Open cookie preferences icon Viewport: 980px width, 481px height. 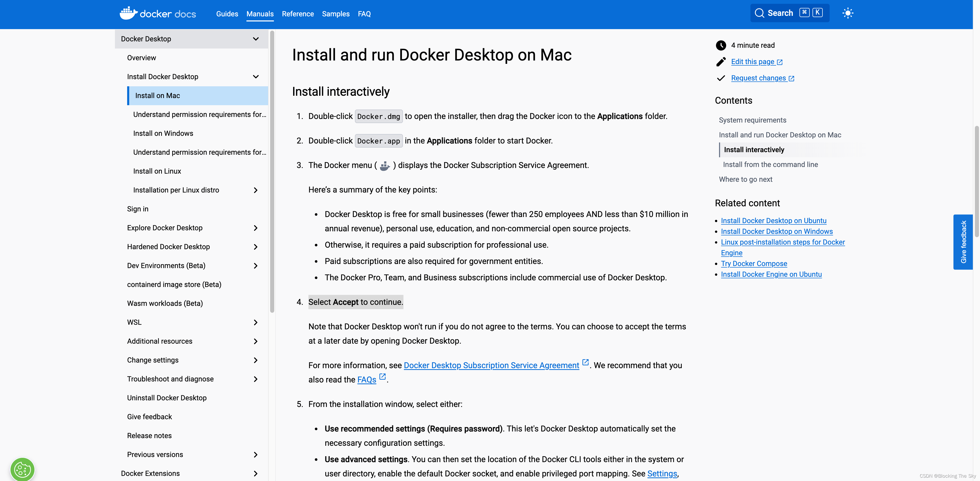(22, 470)
